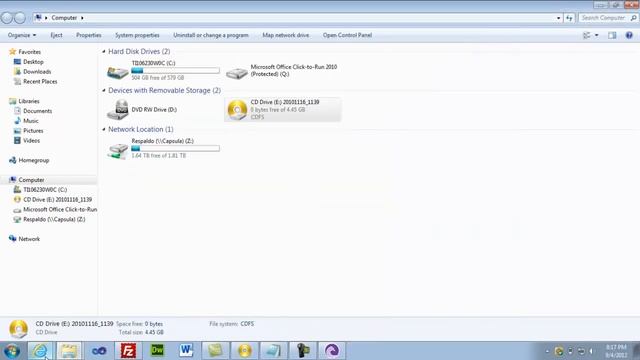Click inside the Search Computer field
The image size is (640, 360).
603,18
